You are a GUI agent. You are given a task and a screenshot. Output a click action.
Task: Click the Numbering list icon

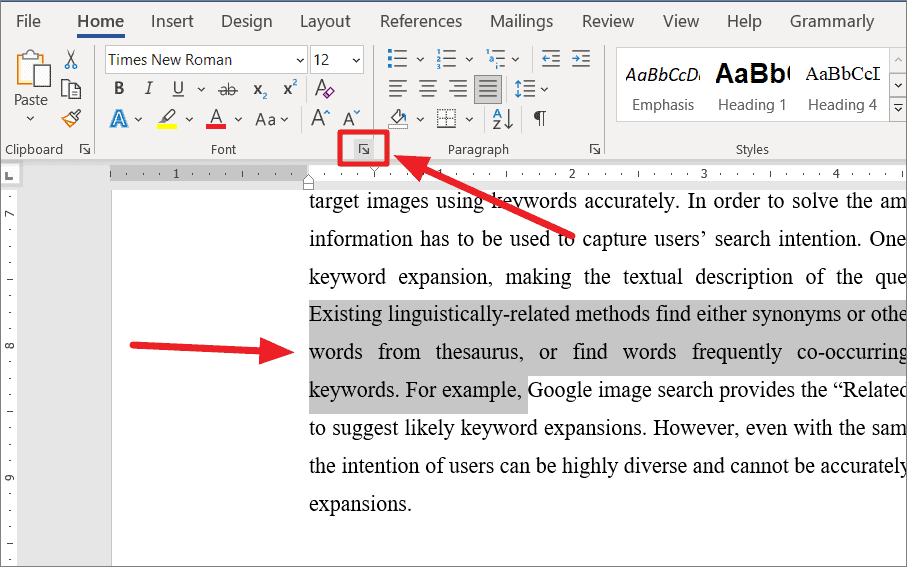pyautogui.click(x=446, y=58)
